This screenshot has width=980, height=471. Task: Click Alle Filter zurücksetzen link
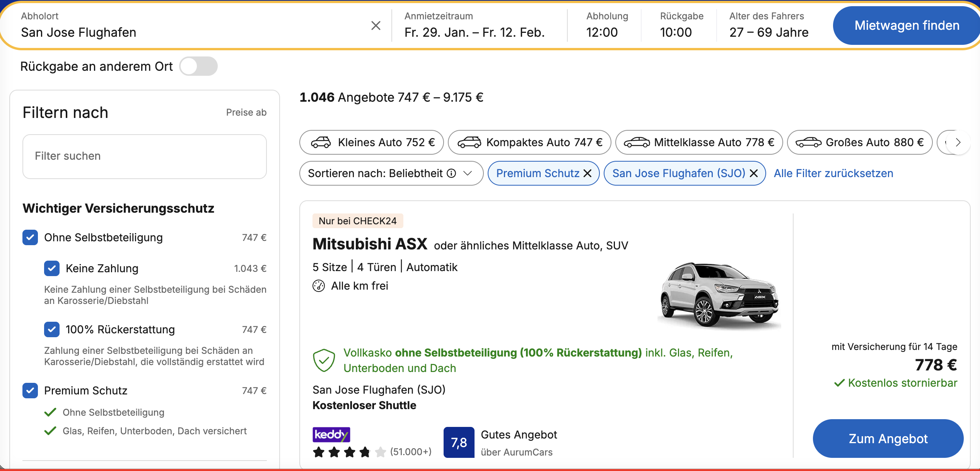point(833,173)
